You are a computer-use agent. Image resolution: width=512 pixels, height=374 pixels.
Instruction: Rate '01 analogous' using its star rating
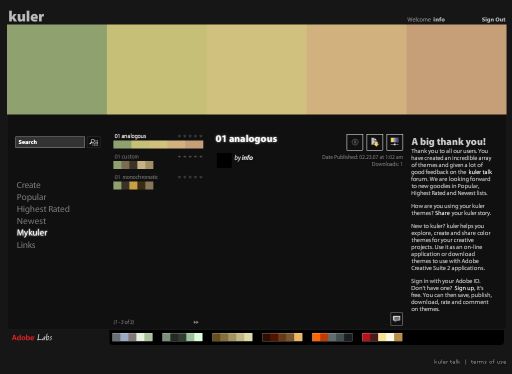click(190, 136)
